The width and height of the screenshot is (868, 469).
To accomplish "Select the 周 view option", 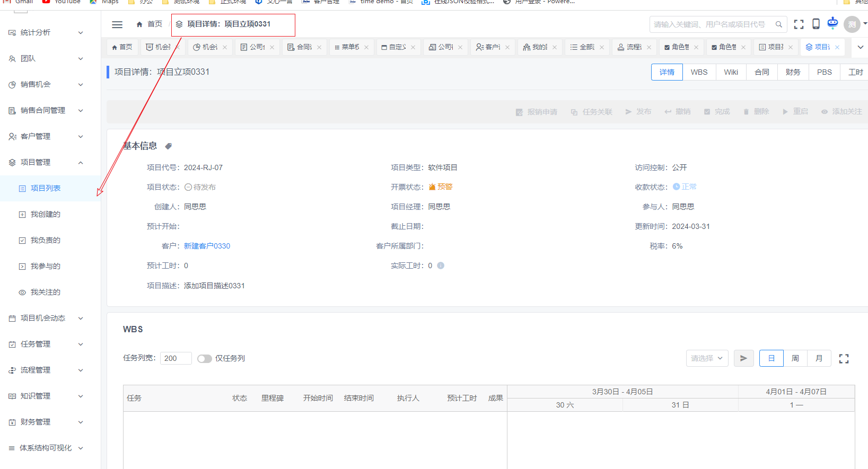I will (795, 358).
